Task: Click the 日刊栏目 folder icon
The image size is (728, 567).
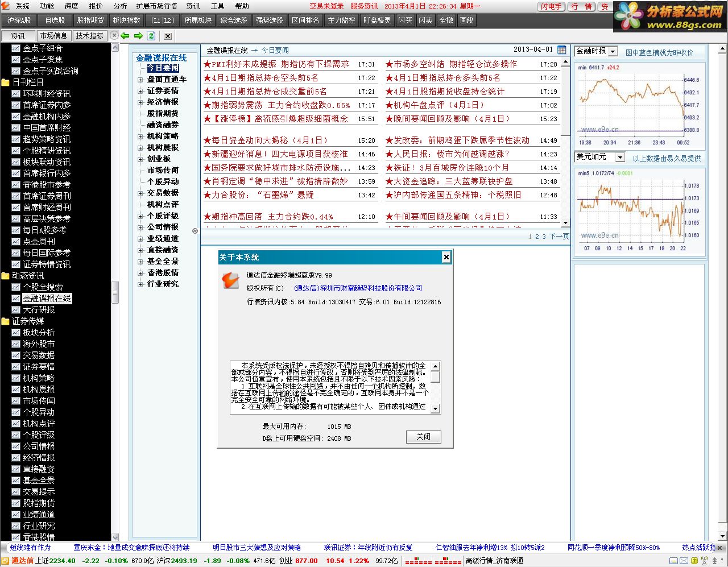Action: coord(6,82)
